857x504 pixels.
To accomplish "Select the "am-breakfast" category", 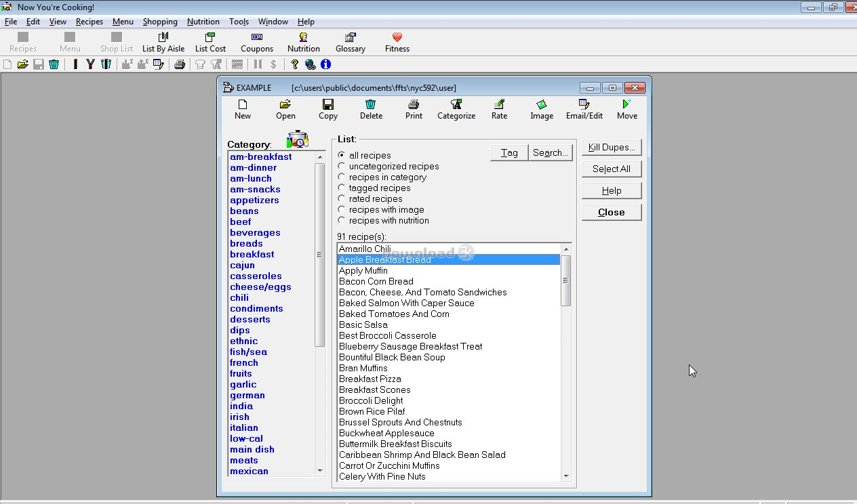I will tap(261, 156).
